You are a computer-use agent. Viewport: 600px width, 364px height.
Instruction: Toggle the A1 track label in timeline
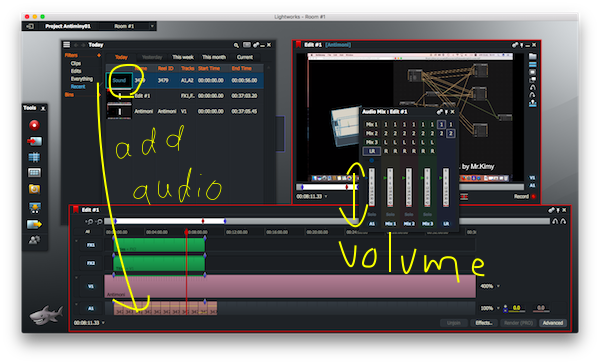[91, 309]
